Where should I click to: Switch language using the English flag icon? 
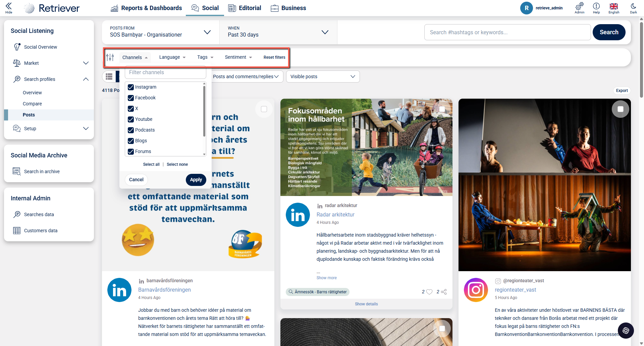pos(614,8)
